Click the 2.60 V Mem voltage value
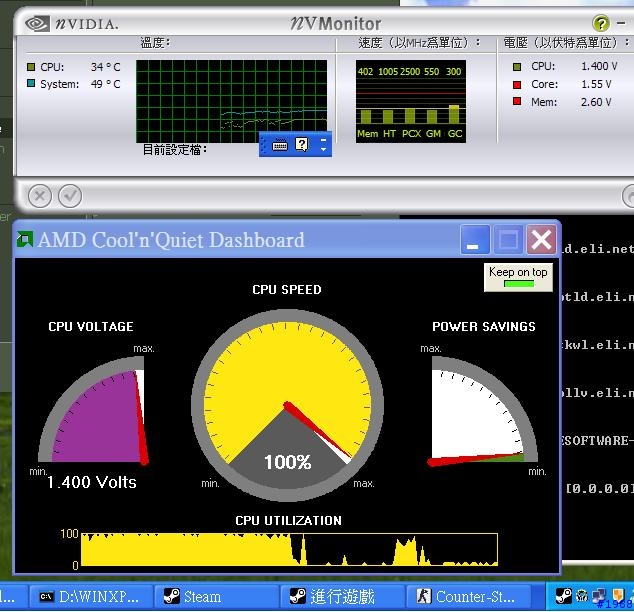The image size is (634, 612). click(596, 102)
